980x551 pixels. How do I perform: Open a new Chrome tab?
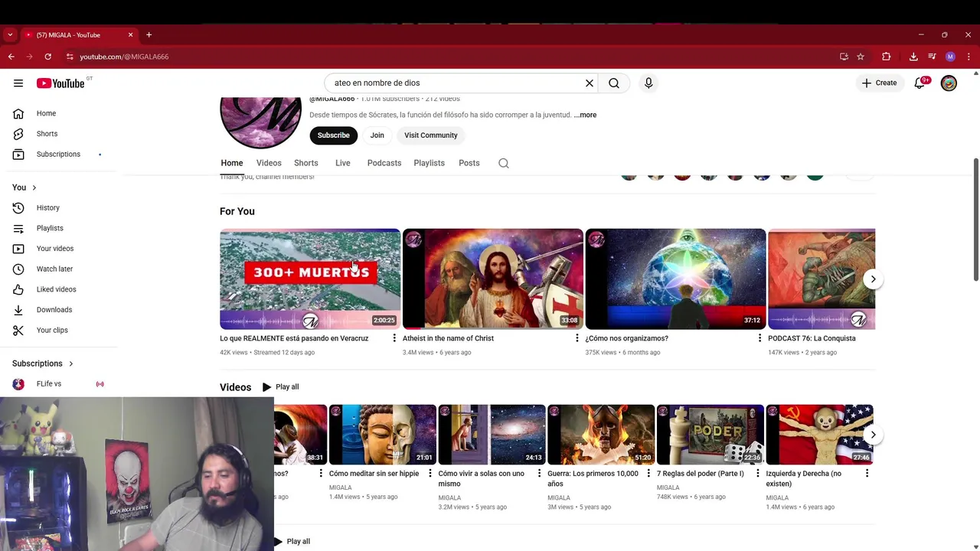tap(149, 34)
